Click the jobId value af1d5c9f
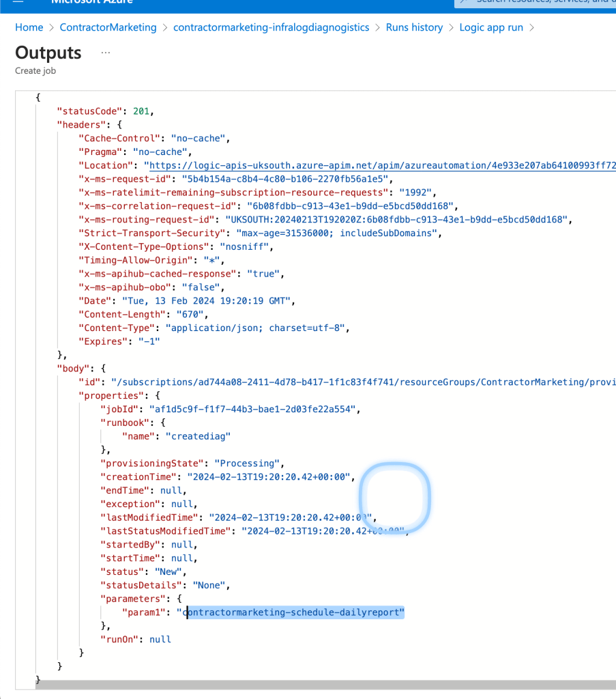The image size is (616, 699). pos(252,410)
